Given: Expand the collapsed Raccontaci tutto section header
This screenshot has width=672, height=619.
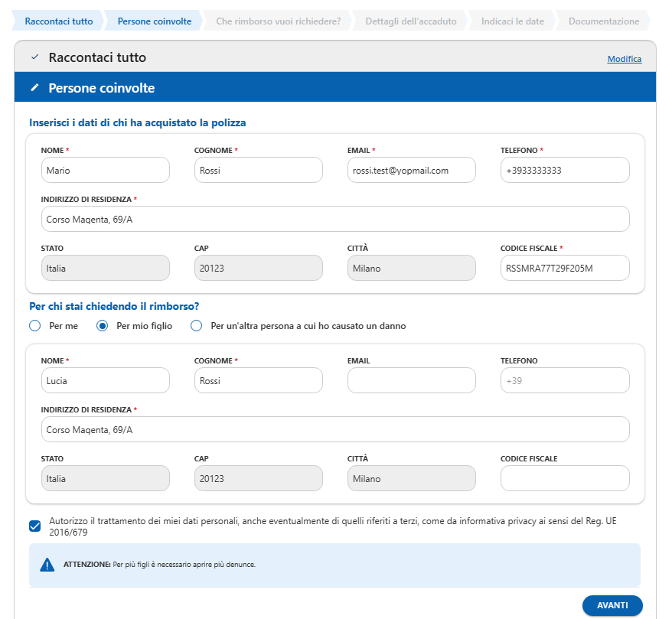Looking at the screenshot, I should 306,57.
